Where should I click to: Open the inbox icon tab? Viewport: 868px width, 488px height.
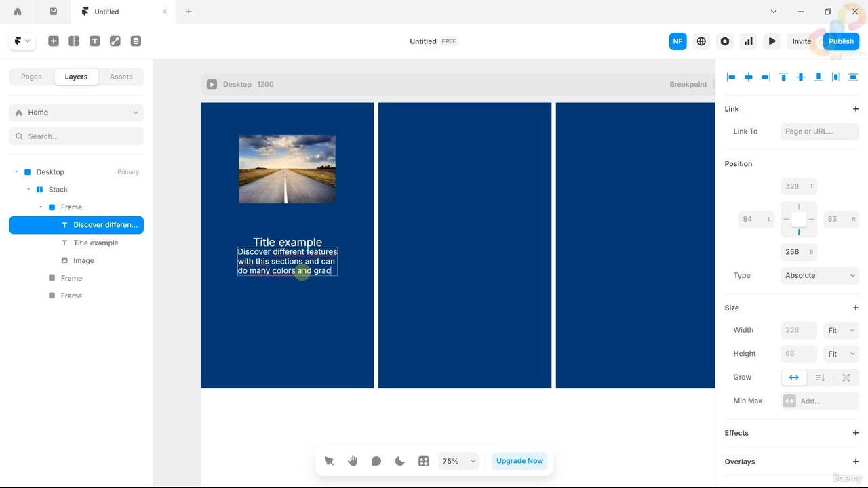pos(54,12)
